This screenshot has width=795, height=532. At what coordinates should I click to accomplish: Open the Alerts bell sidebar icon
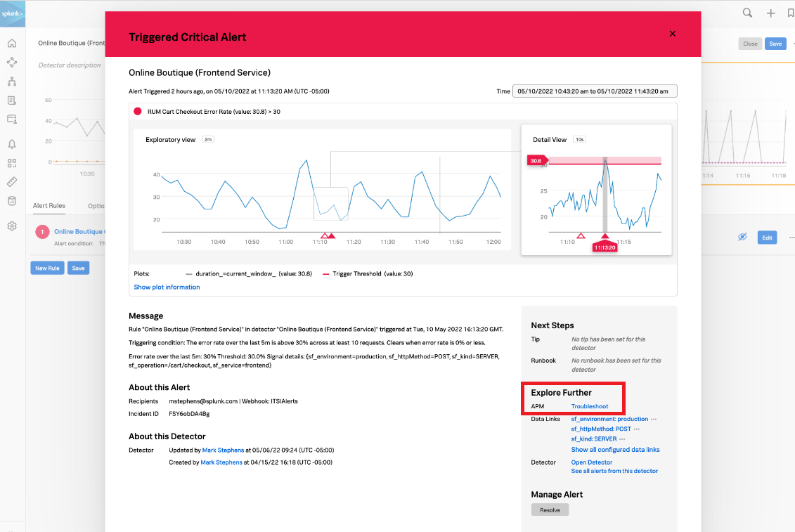[12, 144]
